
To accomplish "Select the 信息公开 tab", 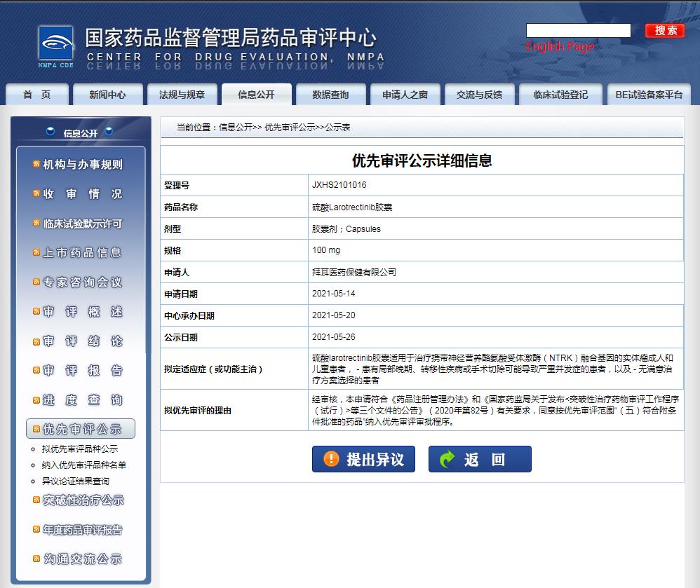I will click(257, 94).
